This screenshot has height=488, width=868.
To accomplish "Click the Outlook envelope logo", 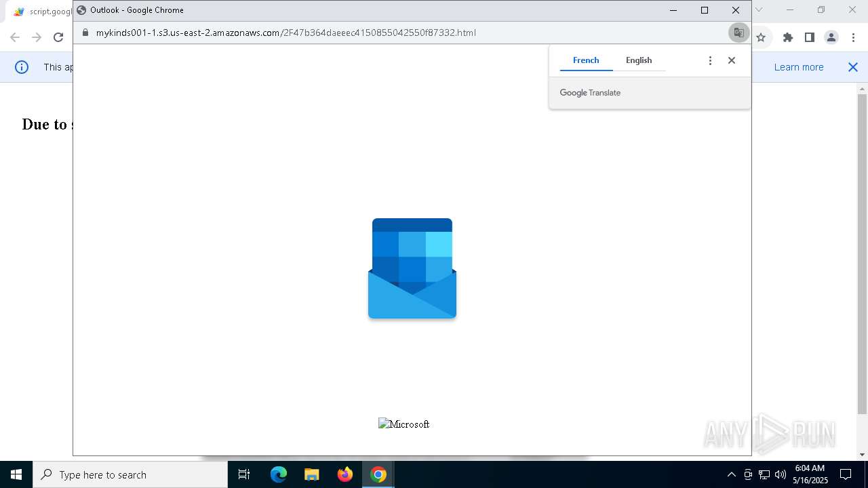I will pyautogui.click(x=412, y=268).
